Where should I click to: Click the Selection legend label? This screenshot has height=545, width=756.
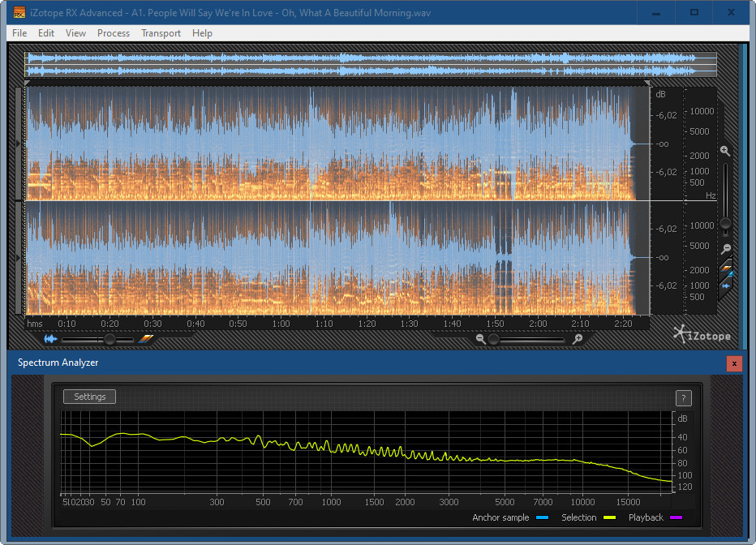click(x=578, y=517)
